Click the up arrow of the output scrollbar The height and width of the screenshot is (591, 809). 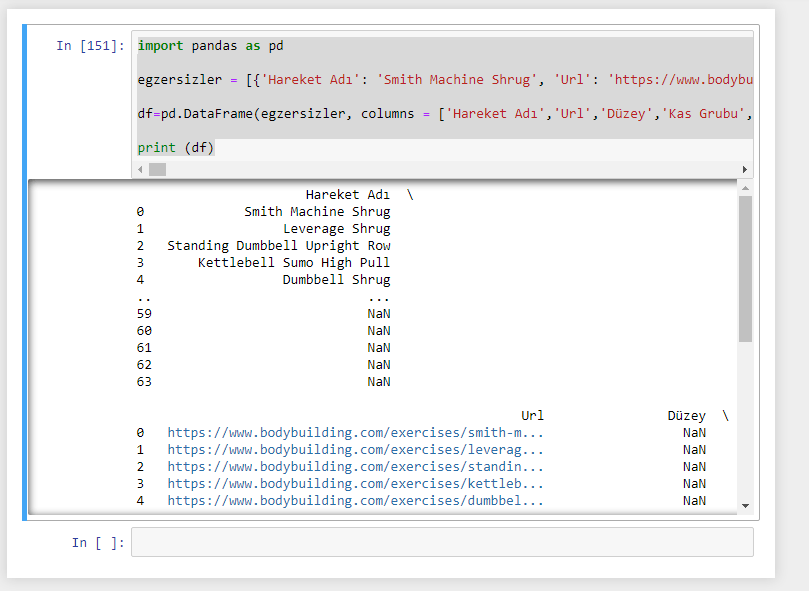(x=745, y=188)
